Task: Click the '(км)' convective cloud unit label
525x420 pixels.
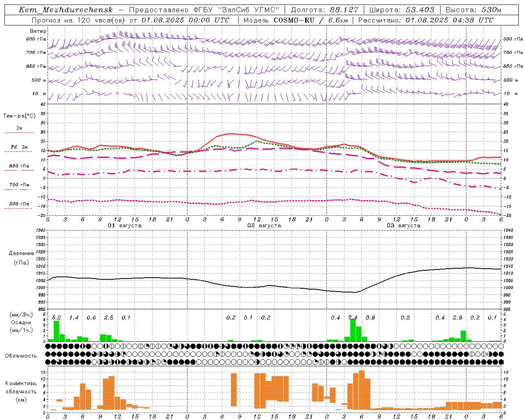Action: [x=21, y=399]
